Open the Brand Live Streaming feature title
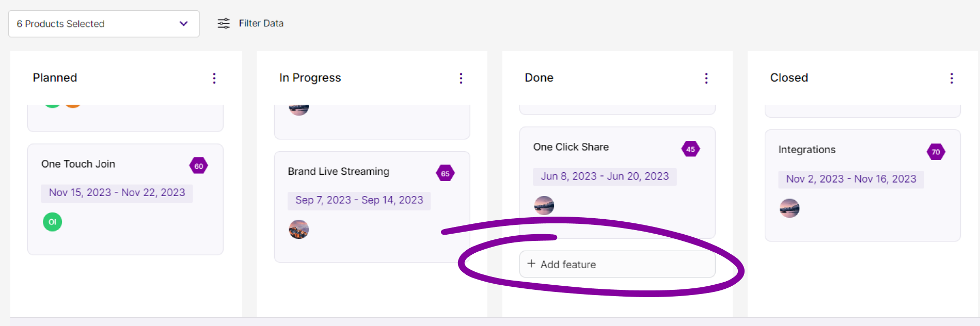This screenshot has height=326, width=980. click(338, 171)
